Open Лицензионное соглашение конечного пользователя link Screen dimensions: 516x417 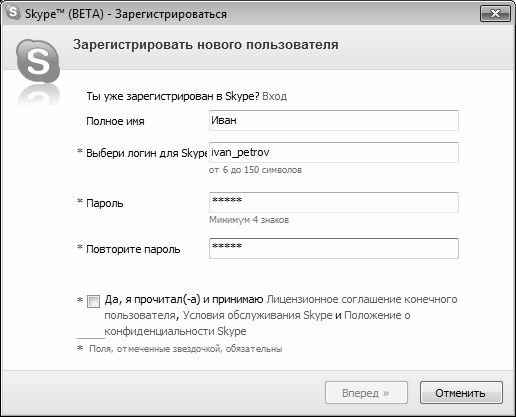pyautogui.click(x=281, y=307)
